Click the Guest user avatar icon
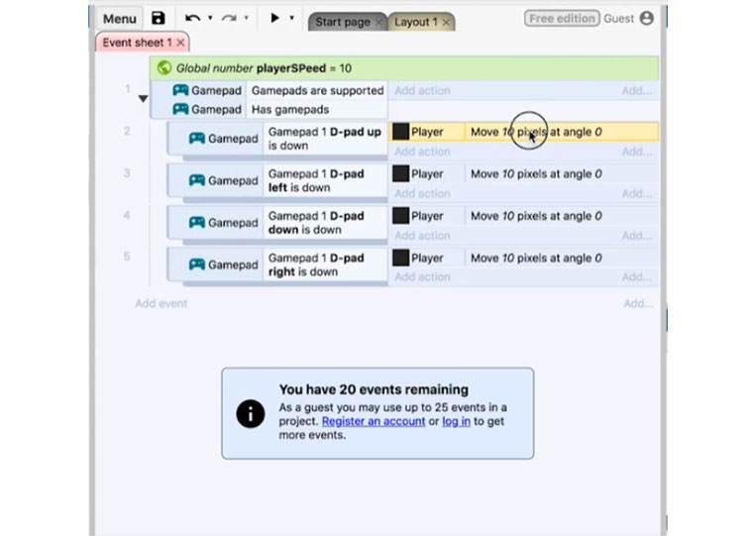 [647, 18]
